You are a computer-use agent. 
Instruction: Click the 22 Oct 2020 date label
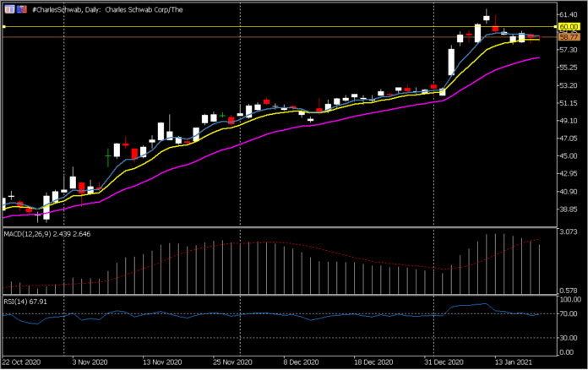pos(22,362)
